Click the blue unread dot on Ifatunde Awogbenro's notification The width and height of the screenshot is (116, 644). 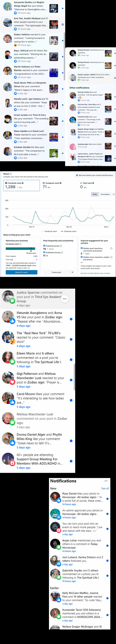(71, 319)
